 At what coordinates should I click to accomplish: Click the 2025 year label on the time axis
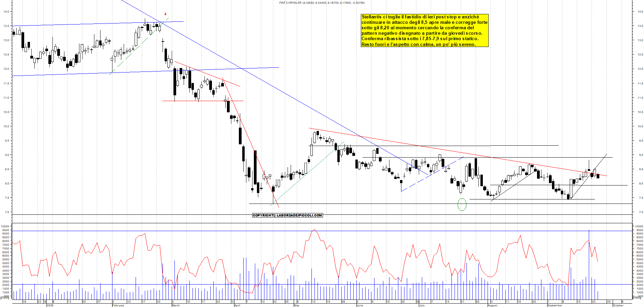point(50,305)
